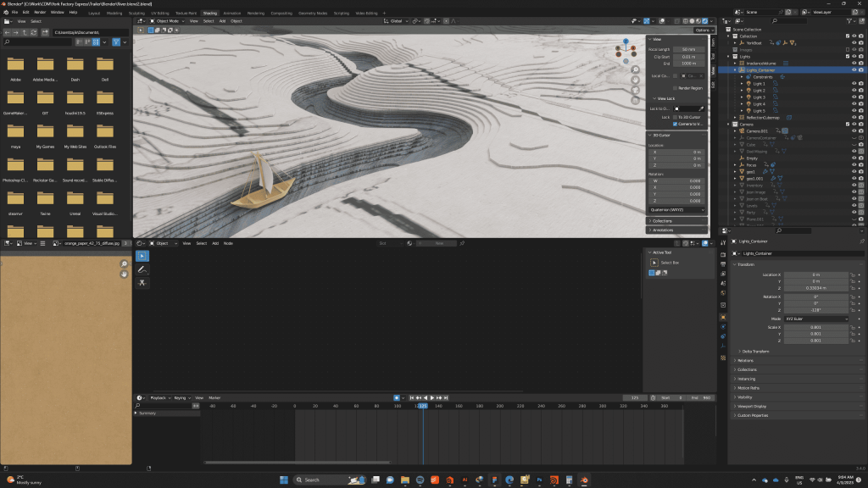Toggle Lock To 3D Cursor checkbox
Viewport: 868px width, 488px height.
point(675,117)
